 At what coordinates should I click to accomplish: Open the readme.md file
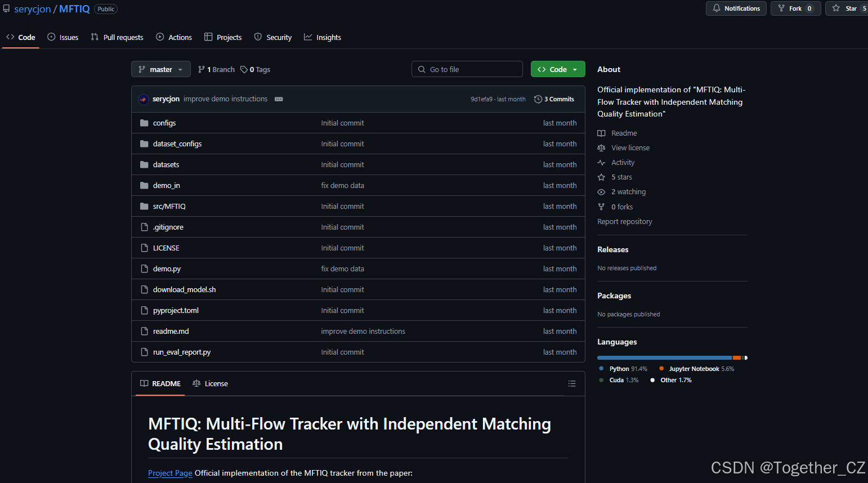point(171,331)
